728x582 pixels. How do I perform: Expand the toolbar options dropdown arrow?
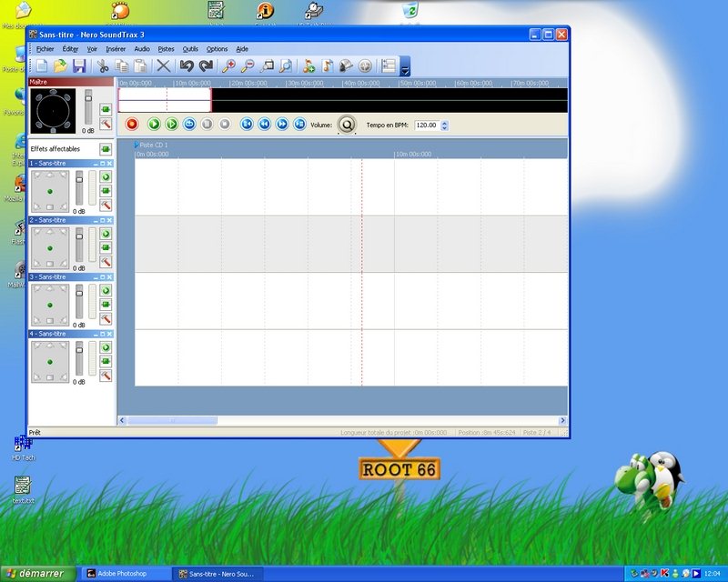point(405,66)
